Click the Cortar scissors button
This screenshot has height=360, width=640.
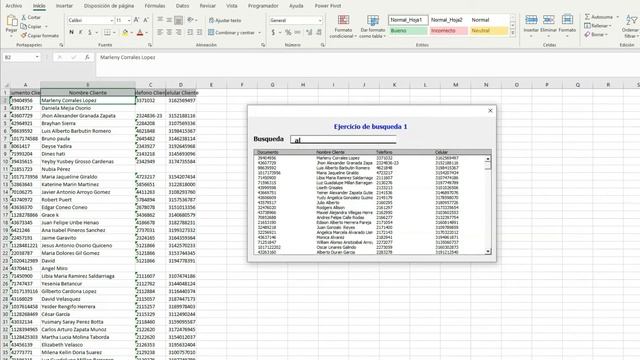point(31,18)
